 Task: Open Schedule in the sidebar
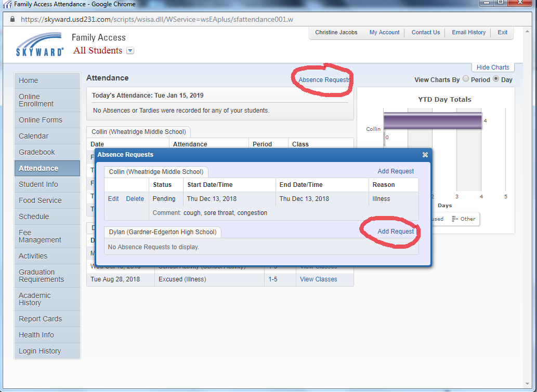47,217
